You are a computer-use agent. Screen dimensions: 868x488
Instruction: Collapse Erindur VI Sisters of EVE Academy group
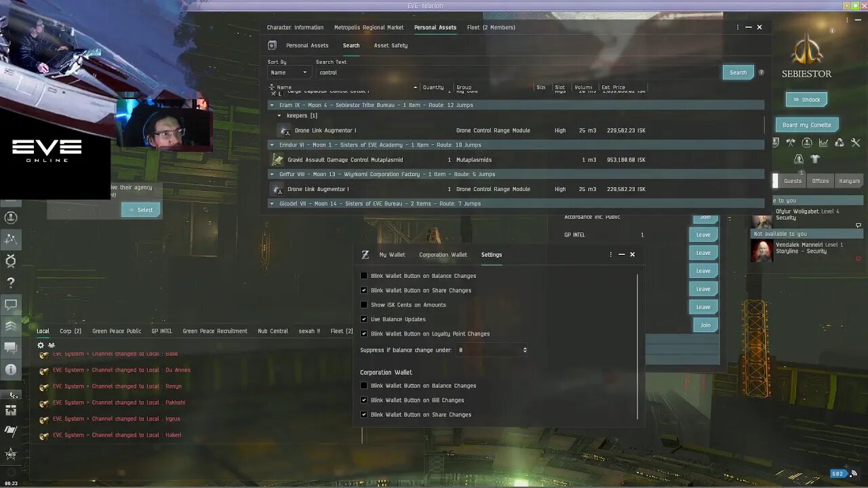(272, 144)
